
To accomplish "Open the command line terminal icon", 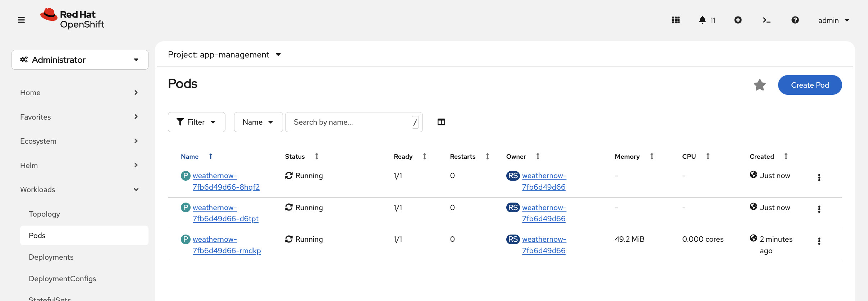I will 767,20.
